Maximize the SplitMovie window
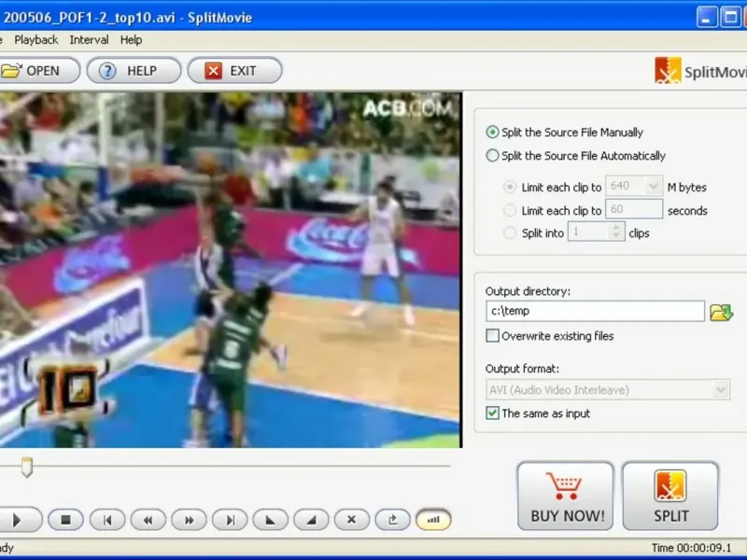 [730, 17]
